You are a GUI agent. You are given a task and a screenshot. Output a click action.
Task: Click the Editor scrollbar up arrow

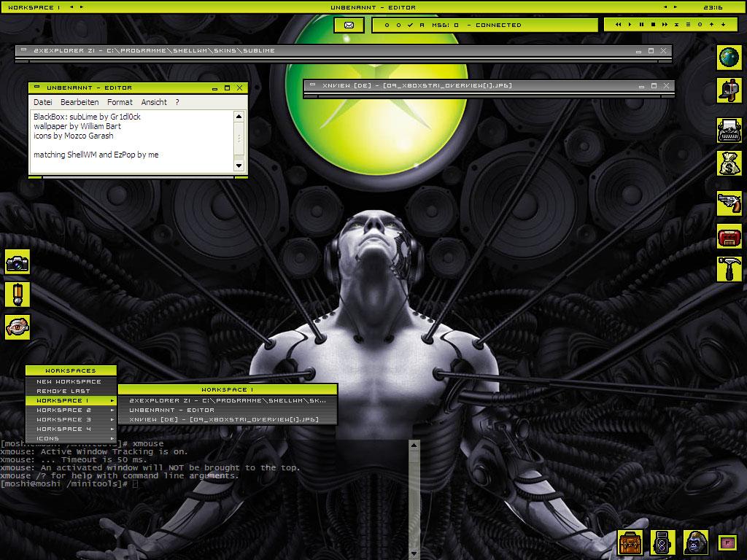239,117
